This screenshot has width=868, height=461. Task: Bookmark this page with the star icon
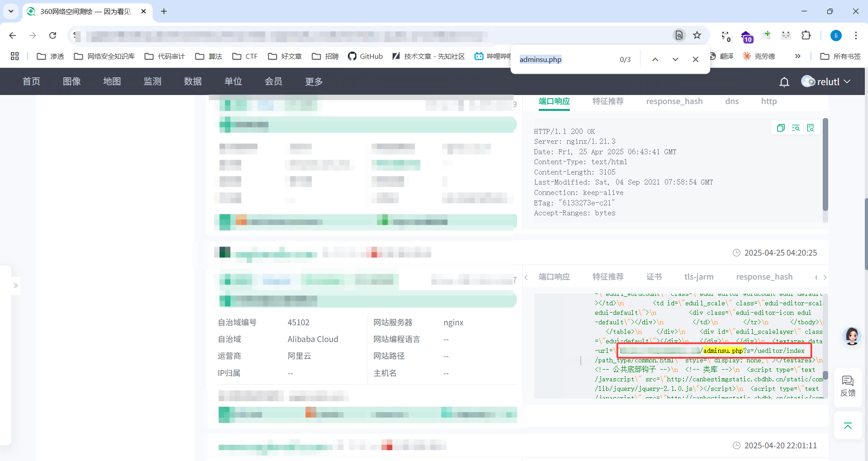697,35
